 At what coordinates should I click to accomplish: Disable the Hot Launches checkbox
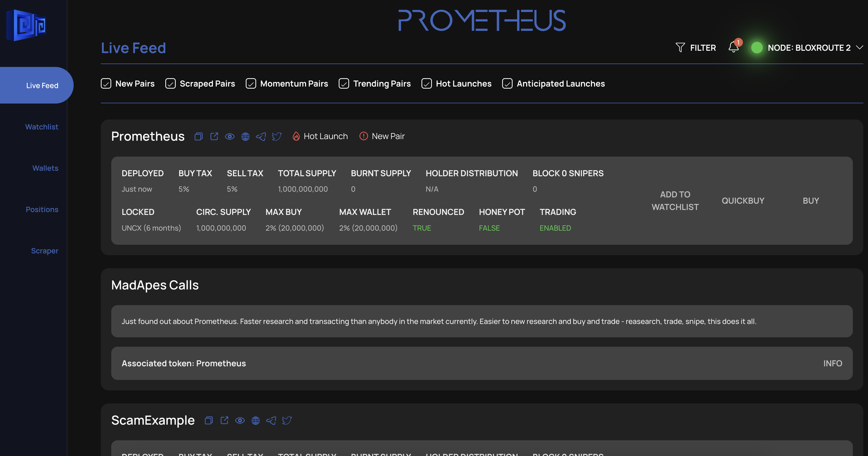[427, 84]
